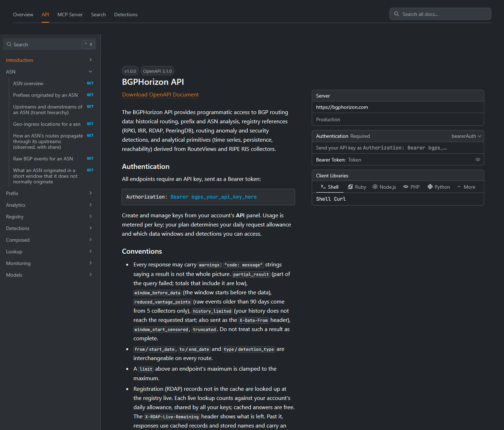Open ASN overview endpoint
The width and height of the screenshot is (504, 430).
pos(53,83)
